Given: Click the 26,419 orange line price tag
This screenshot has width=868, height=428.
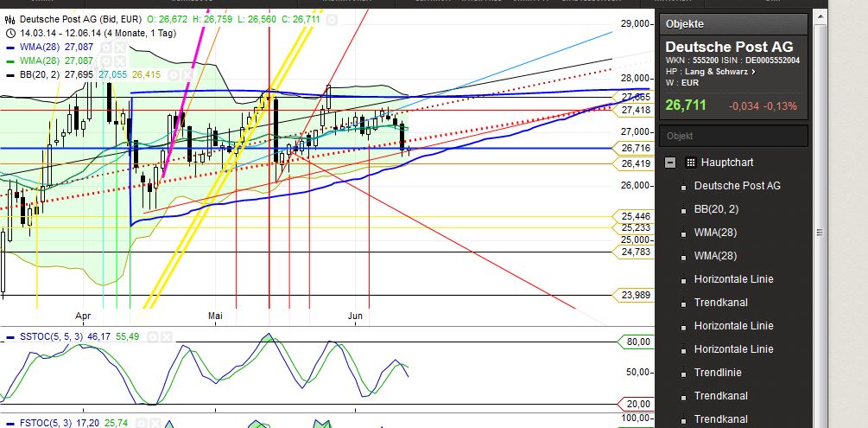Looking at the screenshot, I should coord(635,163).
